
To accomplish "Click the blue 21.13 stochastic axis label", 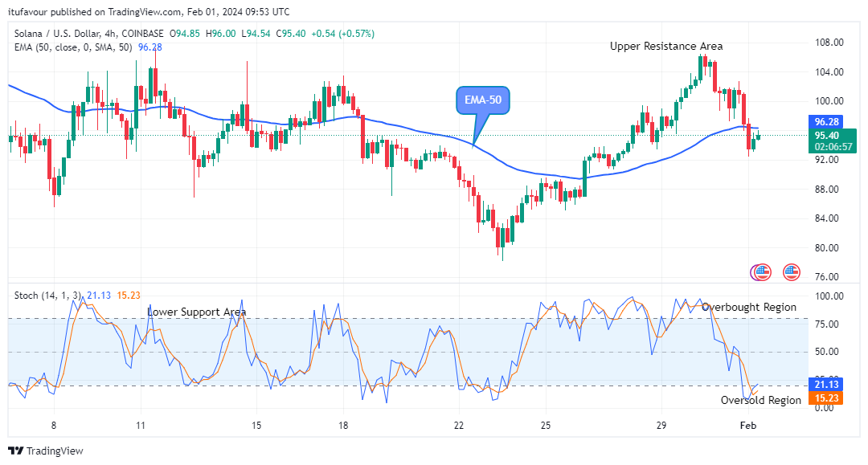I will tap(826, 384).
